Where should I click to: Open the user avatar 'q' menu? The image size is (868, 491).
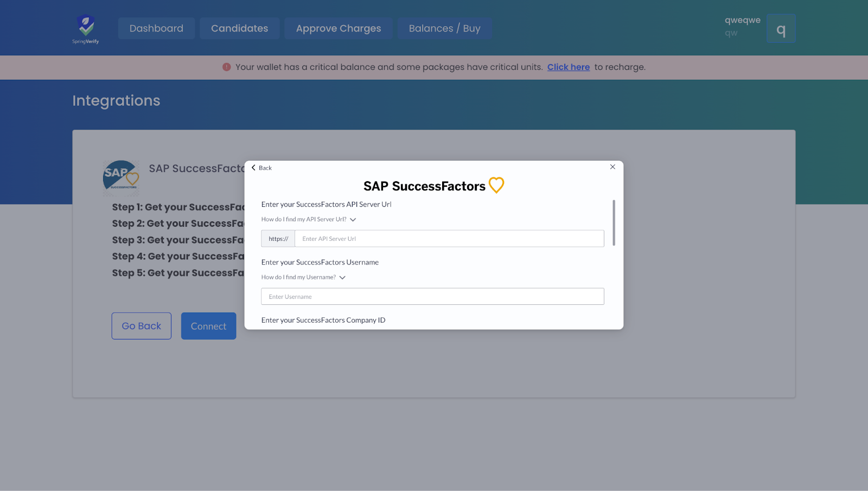[781, 29]
